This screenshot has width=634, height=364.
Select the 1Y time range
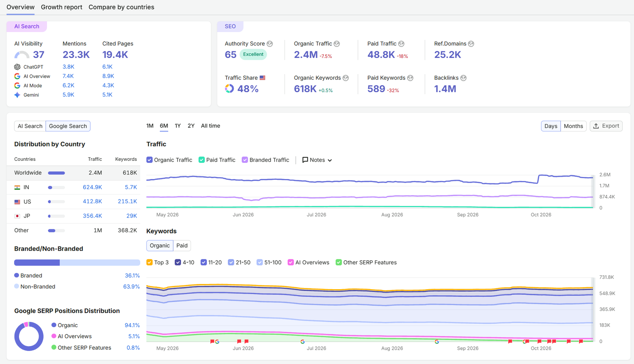click(x=178, y=126)
